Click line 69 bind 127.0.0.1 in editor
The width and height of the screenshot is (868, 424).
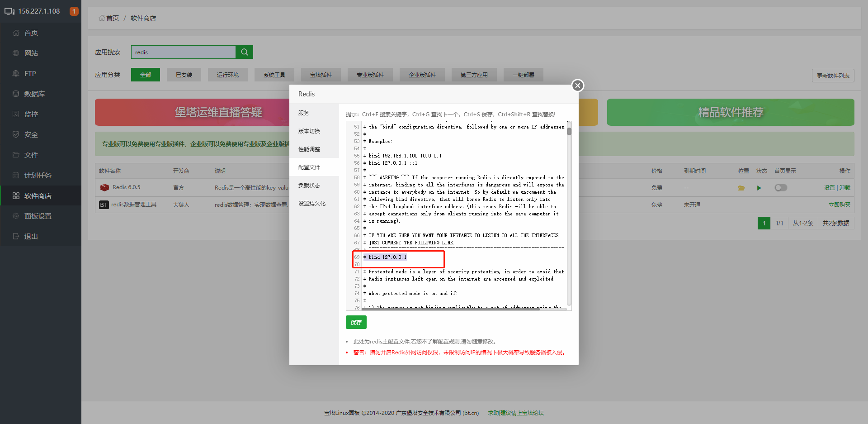(x=385, y=257)
